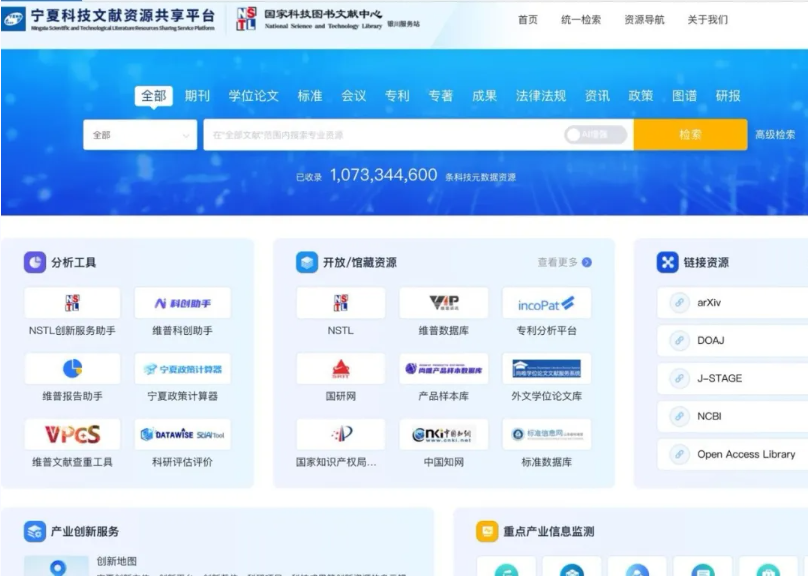Open the 高级检索 advanced search link

(775, 135)
